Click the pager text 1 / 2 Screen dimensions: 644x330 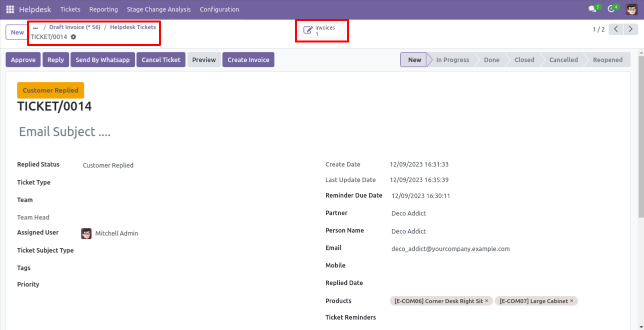599,29
